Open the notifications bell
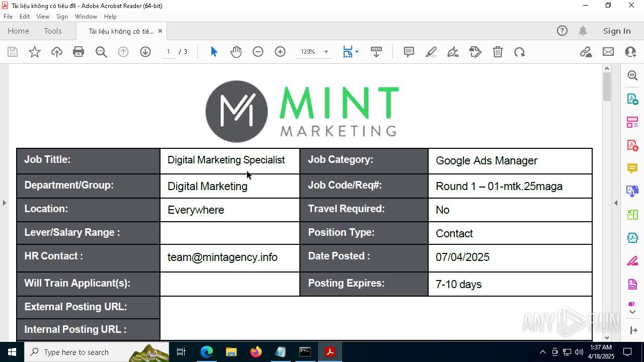 (x=583, y=31)
